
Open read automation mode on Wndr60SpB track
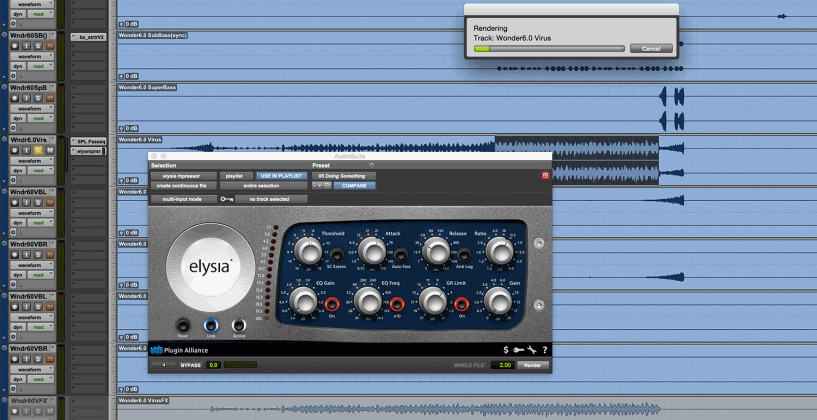pyautogui.click(x=40, y=118)
